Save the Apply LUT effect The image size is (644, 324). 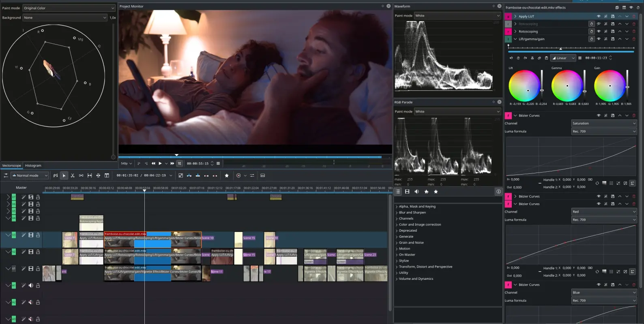click(613, 16)
